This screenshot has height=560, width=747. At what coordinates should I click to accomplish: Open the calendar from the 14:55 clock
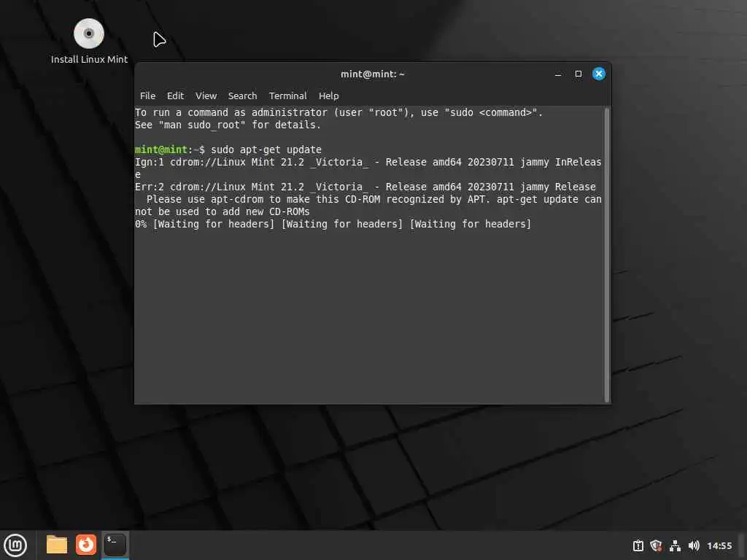[719, 545]
